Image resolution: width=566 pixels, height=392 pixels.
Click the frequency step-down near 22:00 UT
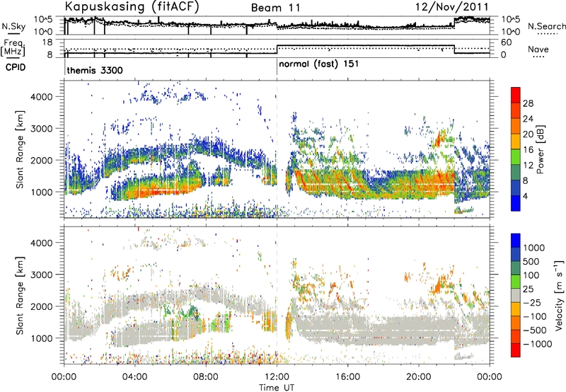[454, 50]
